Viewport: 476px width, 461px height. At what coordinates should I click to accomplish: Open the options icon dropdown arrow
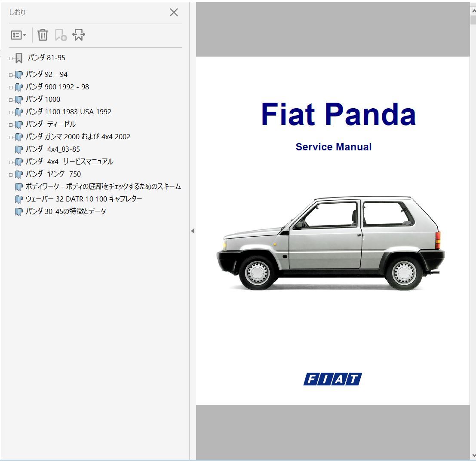[24, 35]
